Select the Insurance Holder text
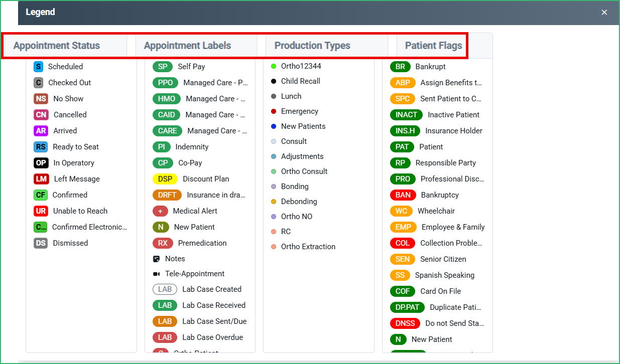This screenshot has width=620, height=364. click(454, 131)
